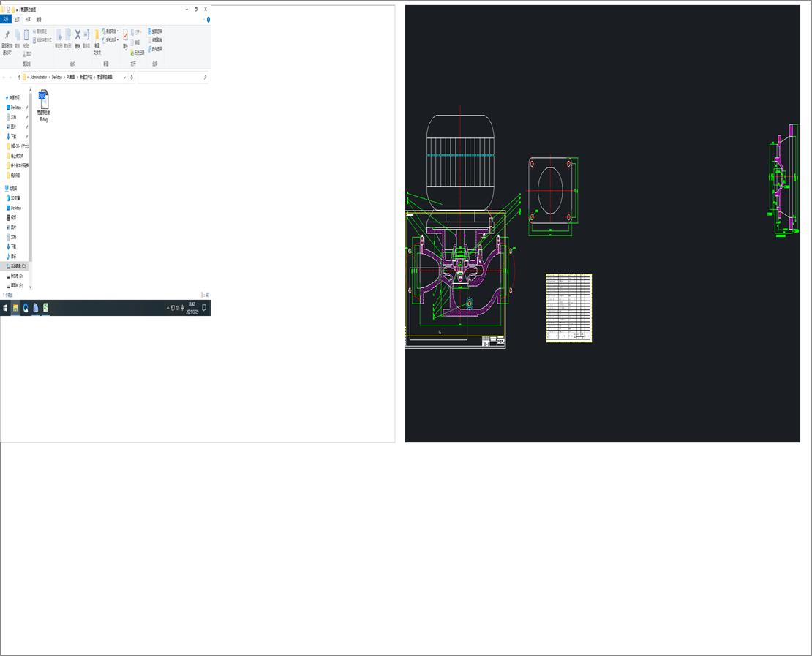Open the blue File tab
Viewport: 812px width, 656px height.
[x=6, y=20]
